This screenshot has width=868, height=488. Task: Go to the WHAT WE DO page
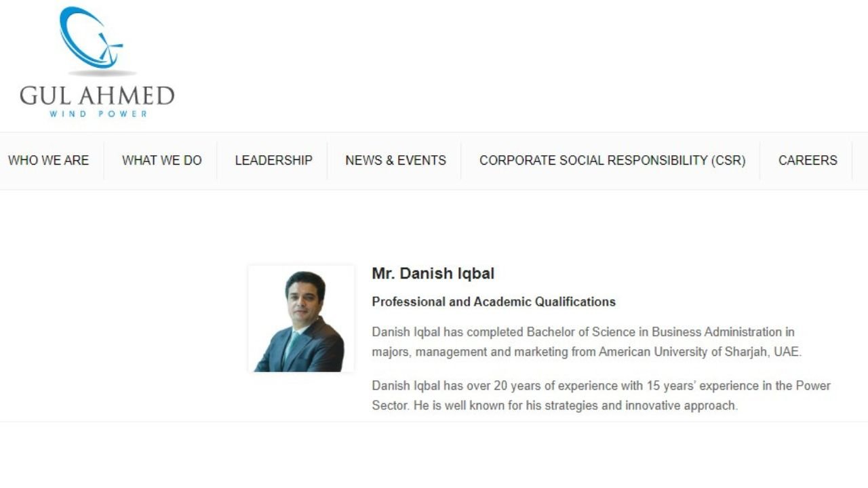click(162, 161)
